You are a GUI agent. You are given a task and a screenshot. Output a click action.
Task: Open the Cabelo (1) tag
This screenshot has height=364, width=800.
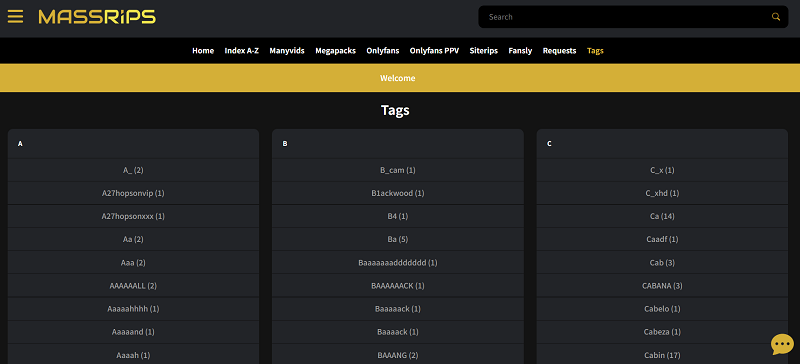coord(662,308)
